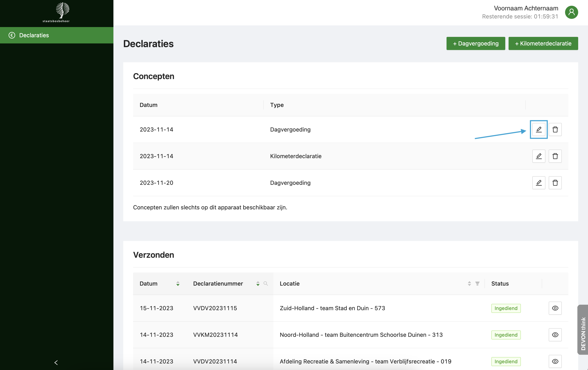The image size is (588, 370).
Task: Click Kilometerdeclaratie type cell in Concepten
Action: [x=296, y=156]
